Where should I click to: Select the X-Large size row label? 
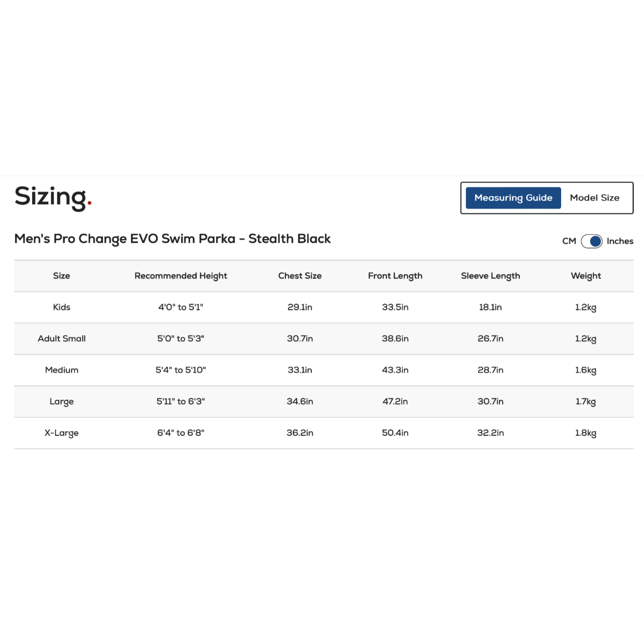click(62, 433)
